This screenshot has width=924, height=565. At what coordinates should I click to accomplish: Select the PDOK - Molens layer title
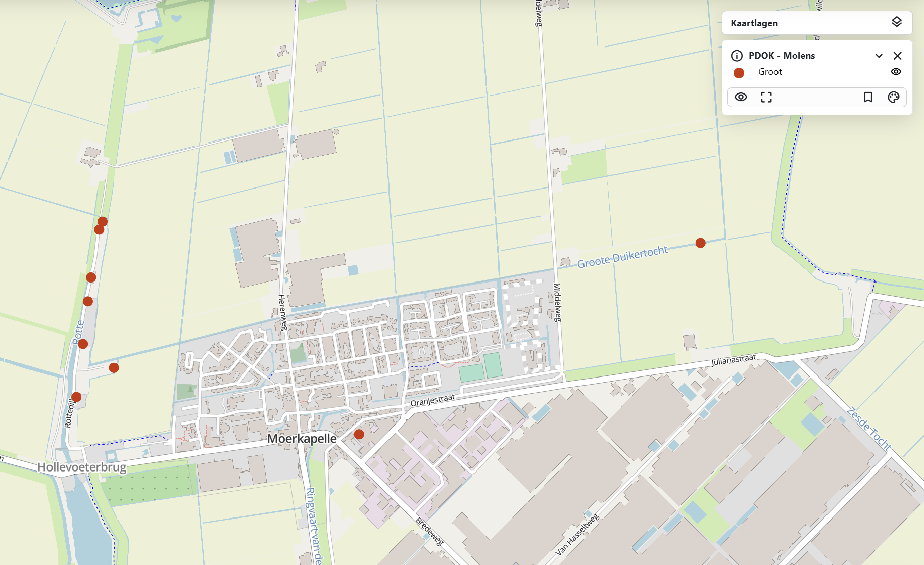click(782, 56)
